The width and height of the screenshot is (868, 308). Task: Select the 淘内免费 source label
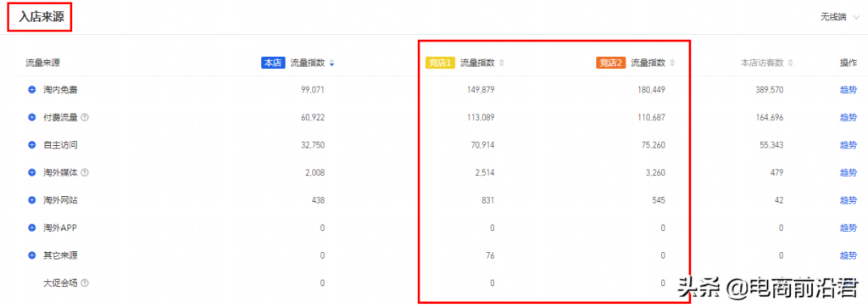(x=60, y=89)
